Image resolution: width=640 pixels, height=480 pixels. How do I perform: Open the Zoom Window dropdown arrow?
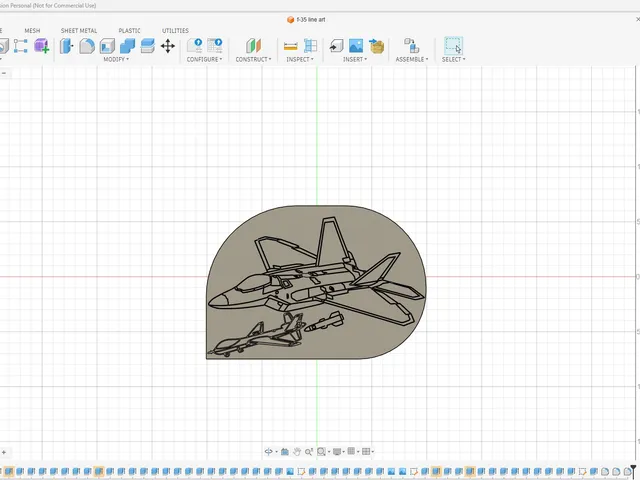coord(329,452)
